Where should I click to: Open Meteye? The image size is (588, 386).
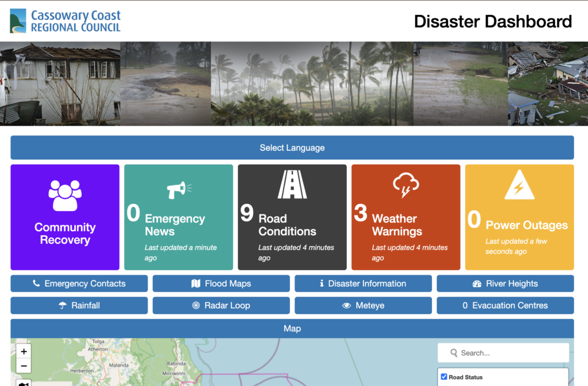pyautogui.click(x=363, y=305)
